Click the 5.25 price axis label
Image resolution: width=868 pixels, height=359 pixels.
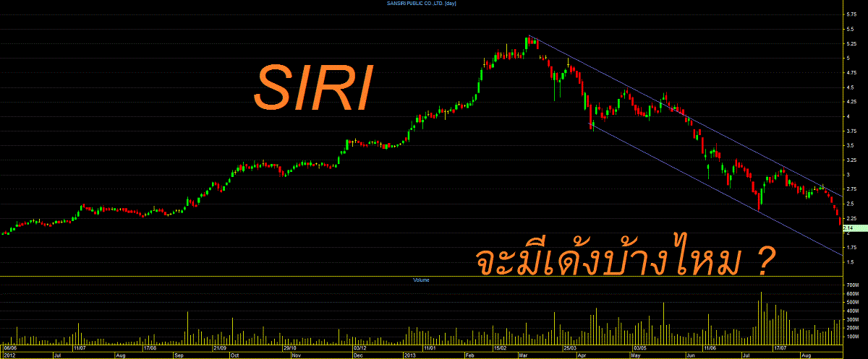851,43
